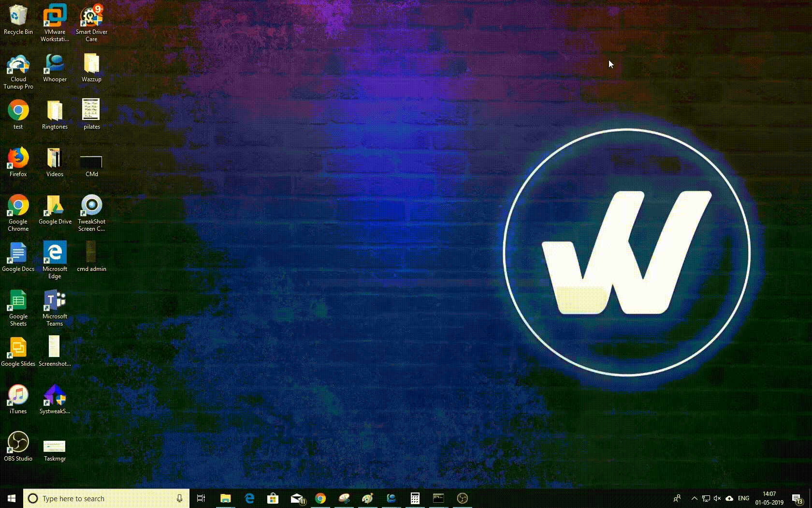Open Task View from the taskbar
Image resolution: width=812 pixels, height=508 pixels.
[x=201, y=498]
